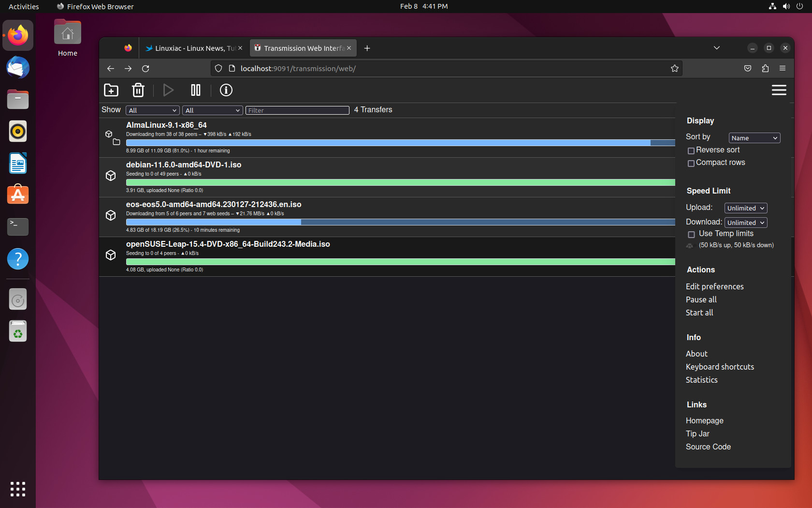Screen dimensions: 812x508
Task: Click eos download progress bar
Action: [400, 222]
